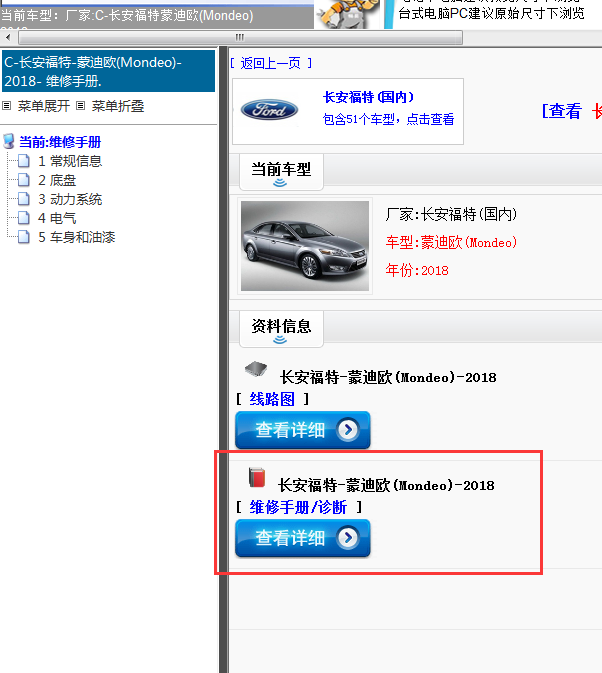Click the mechanic cartoon image at top

click(x=347, y=15)
